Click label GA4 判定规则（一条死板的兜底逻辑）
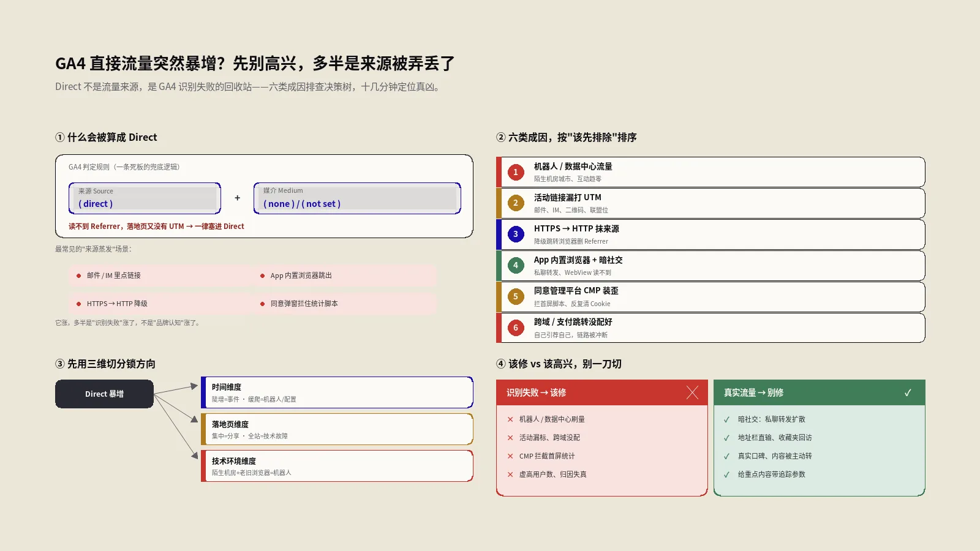Screen dimensions: 980x551 124,167
